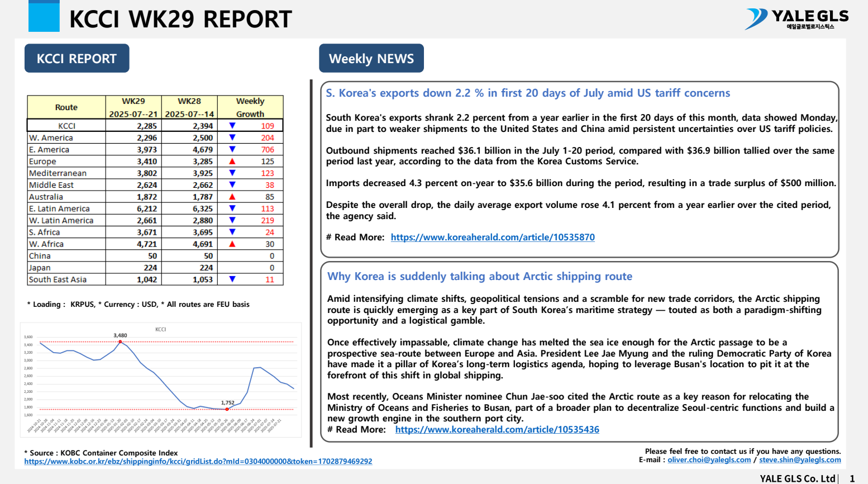The height and width of the screenshot is (484, 868).
Task: Open the koreaherald article 10535870 link
Action: pos(493,237)
